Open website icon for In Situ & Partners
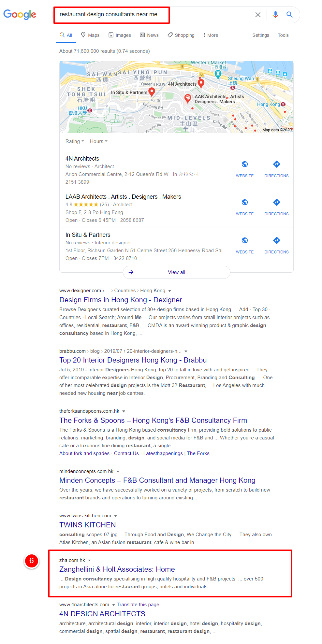Viewport: 322px width, 644px height. pyautogui.click(x=245, y=240)
